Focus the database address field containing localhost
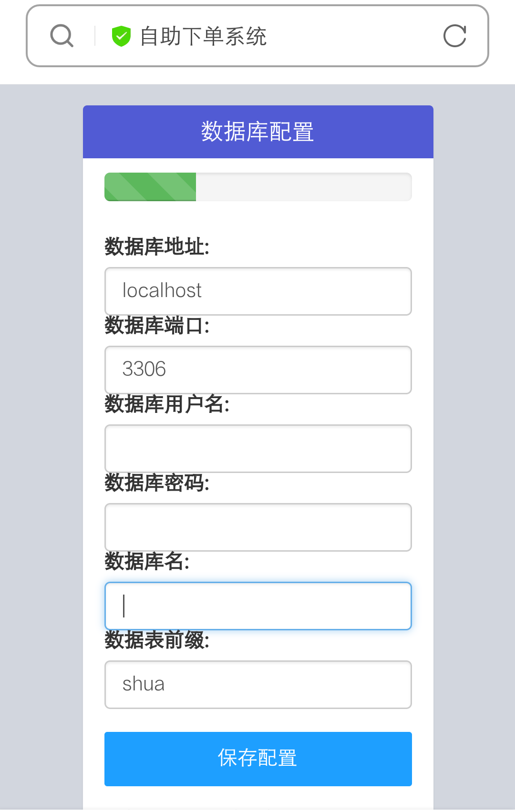The width and height of the screenshot is (515, 812). (x=257, y=291)
